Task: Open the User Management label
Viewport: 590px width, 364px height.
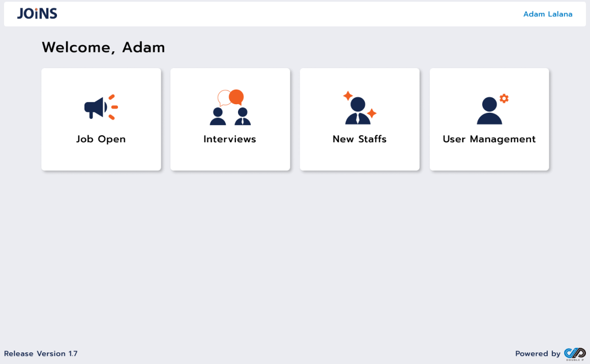Action: click(489, 139)
